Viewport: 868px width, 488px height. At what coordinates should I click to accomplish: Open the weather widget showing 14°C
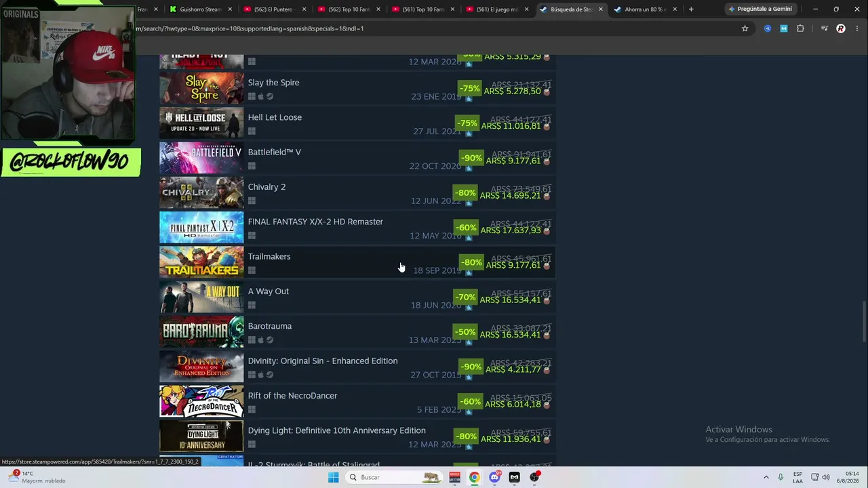pos(38,477)
